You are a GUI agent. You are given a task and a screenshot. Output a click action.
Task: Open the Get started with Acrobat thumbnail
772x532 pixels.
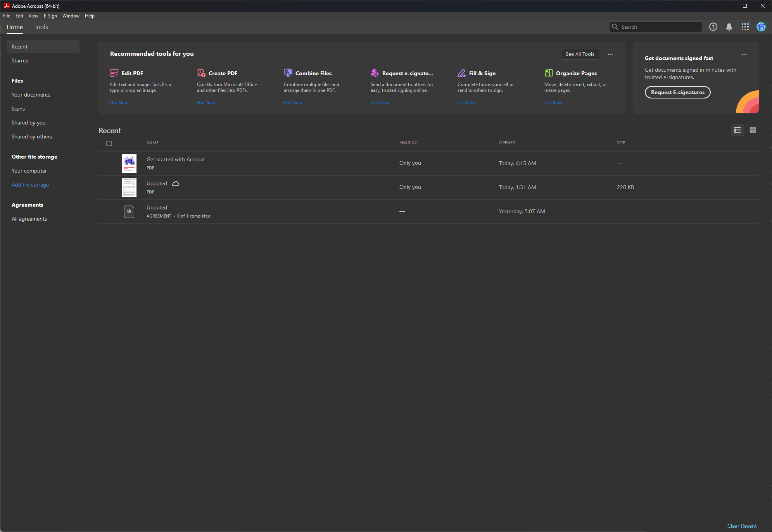click(x=129, y=163)
